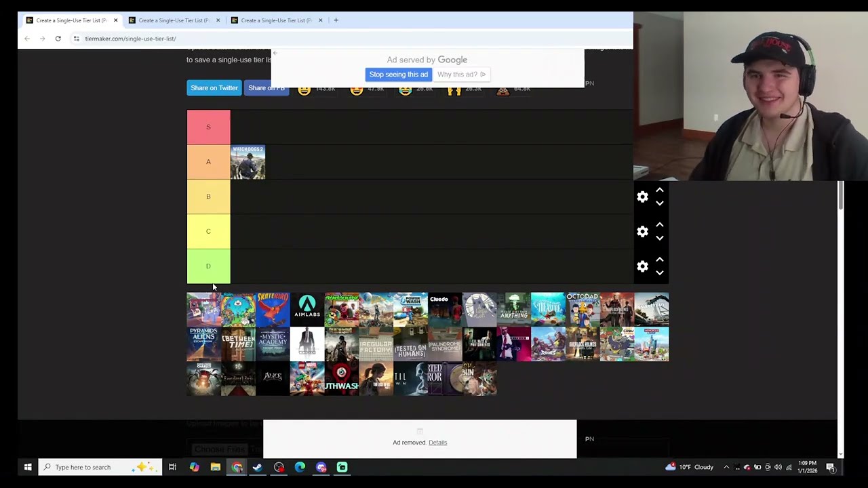Open settings gear for the C tier row
Screen dimensions: 868x488
point(642,232)
